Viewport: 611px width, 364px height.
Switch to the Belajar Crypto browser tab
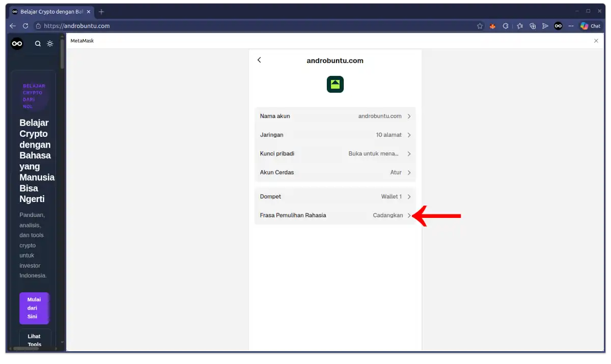click(x=48, y=11)
